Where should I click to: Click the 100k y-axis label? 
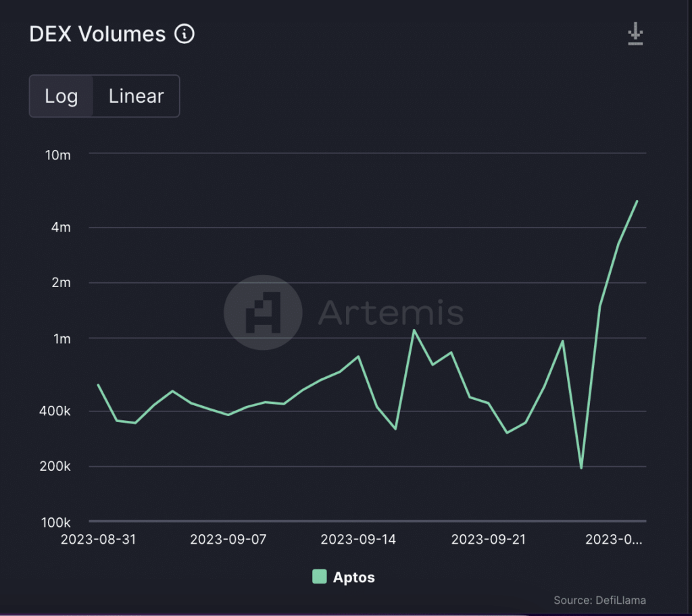click(55, 522)
